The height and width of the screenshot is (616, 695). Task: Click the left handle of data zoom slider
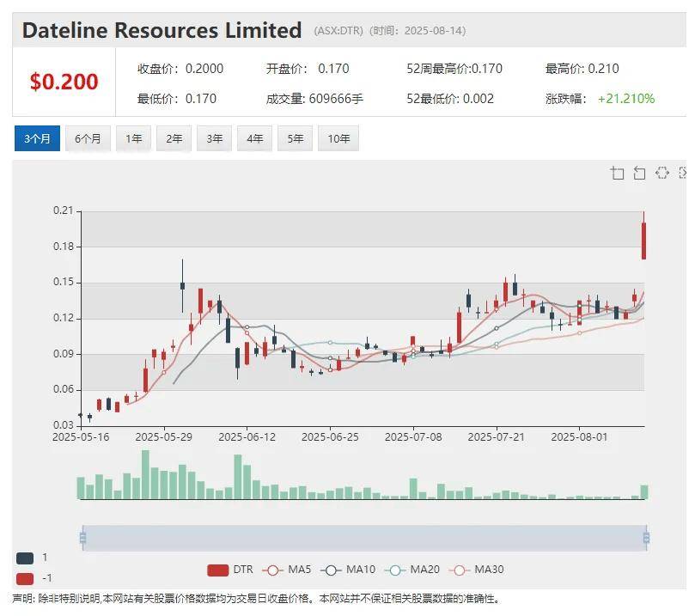[x=82, y=538]
